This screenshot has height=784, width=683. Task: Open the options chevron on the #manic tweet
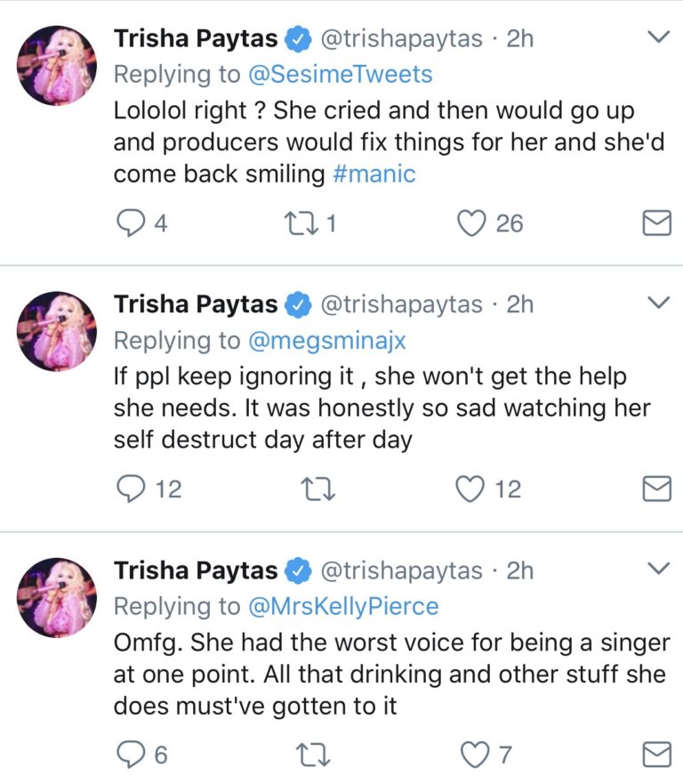[657, 37]
